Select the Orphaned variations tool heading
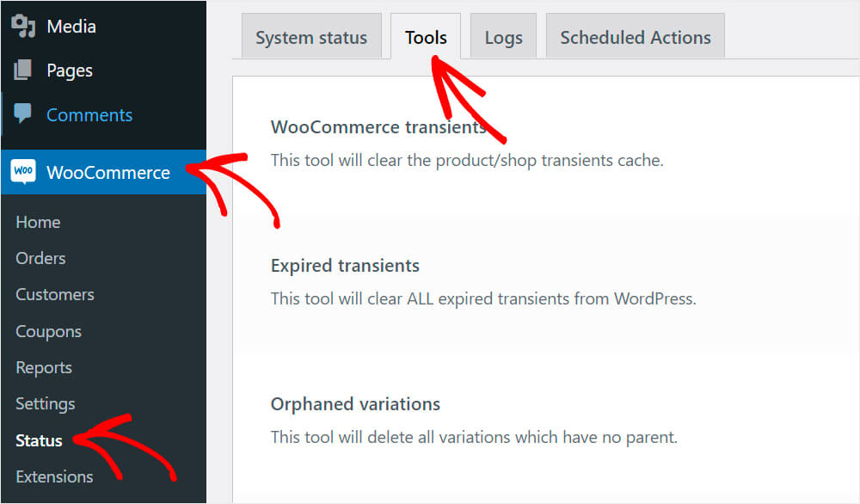 (x=355, y=403)
